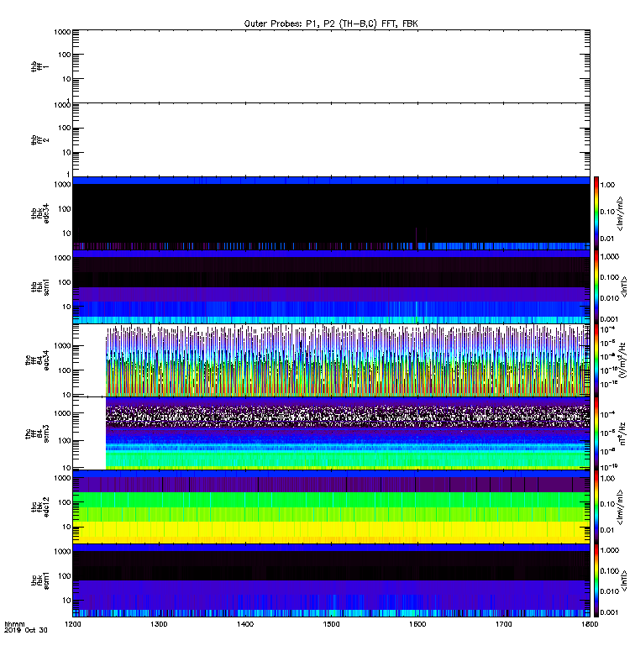This screenshot has height=672, width=630.
Task: Click the 'thb fbk edc34' axis label
Action: coord(39,213)
